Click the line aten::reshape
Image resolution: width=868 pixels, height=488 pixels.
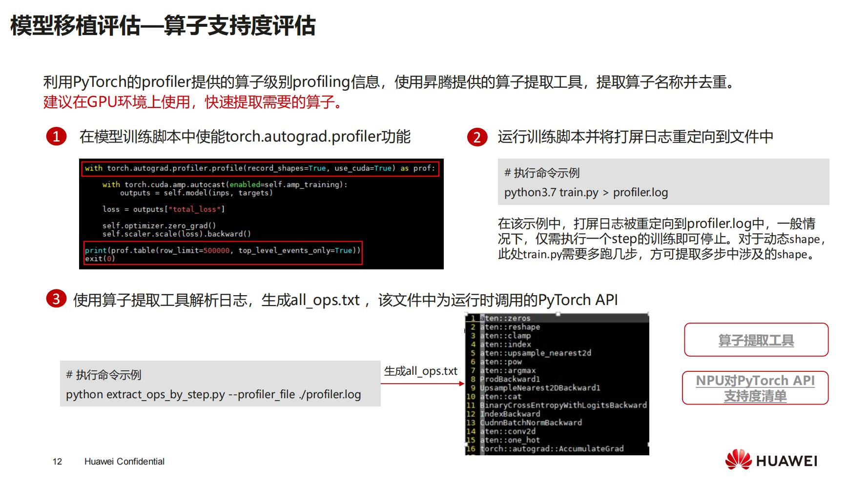510,327
